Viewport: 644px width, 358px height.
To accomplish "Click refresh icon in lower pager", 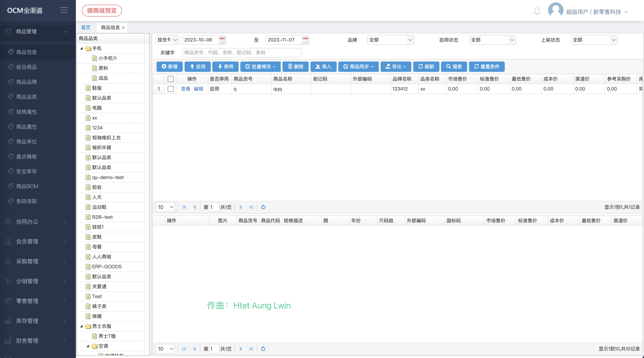I will pyautogui.click(x=263, y=349).
